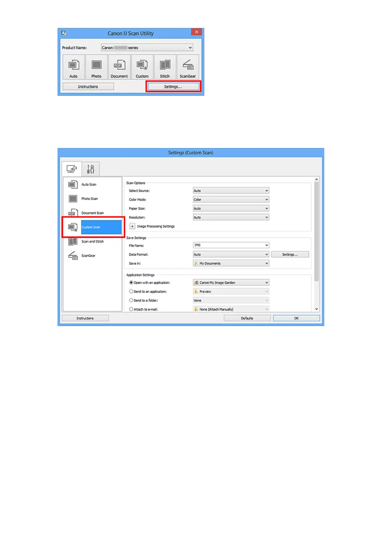Expand Image Processing Settings

(132, 226)
